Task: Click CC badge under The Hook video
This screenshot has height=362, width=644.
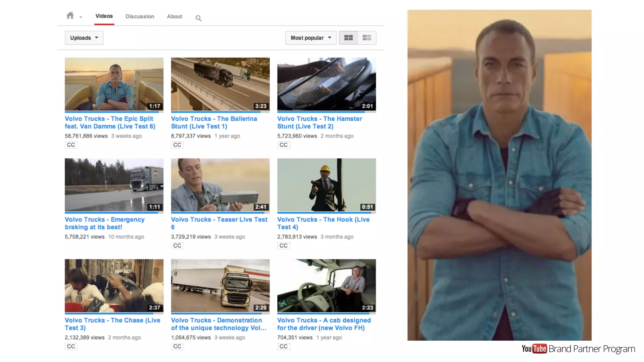Action: [x=283, y=246]
